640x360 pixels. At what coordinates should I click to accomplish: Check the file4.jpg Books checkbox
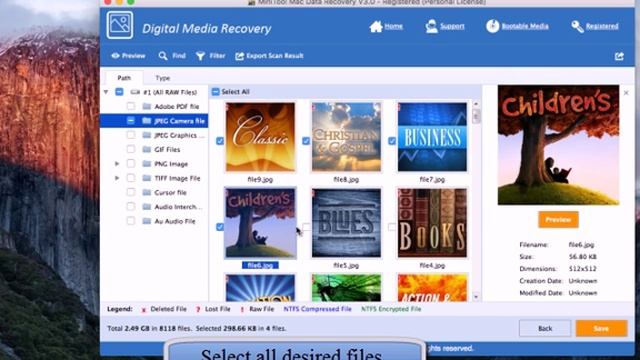(392, 227)
